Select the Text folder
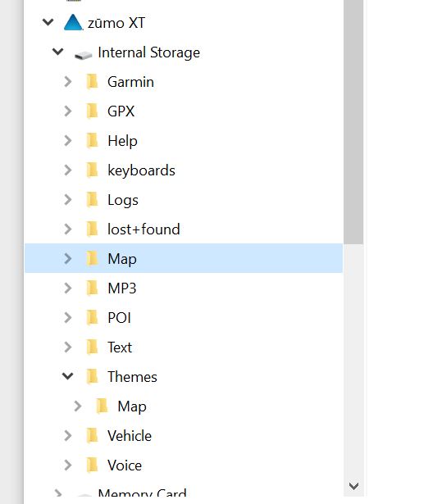The image size is (442, 504). [x=120, y=347]
